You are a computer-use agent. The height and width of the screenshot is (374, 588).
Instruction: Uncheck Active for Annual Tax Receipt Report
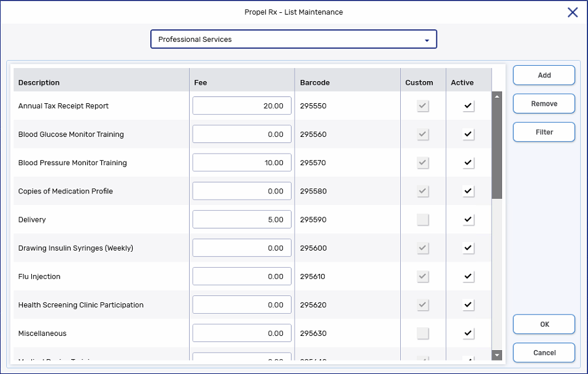[x=468, y=106]
